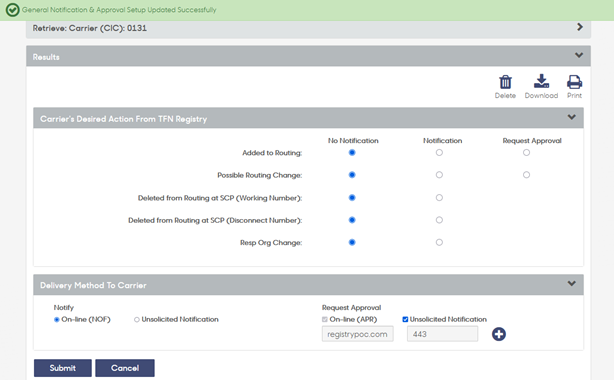614x380 pixels.
Task: Select Notification for Deleted at SCP (Disconnect Number)
Action: (439, 220)
